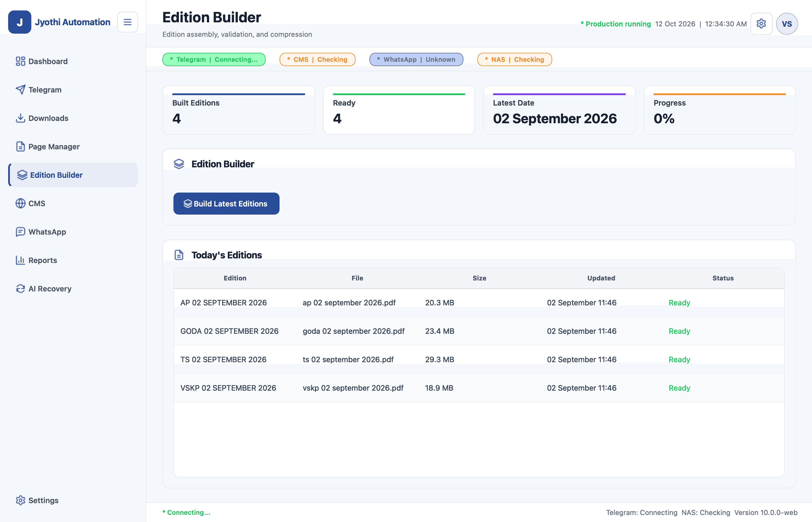
Task: Select AP 02 SEPTEMBER 2026 edition
Action: point(224,303)
